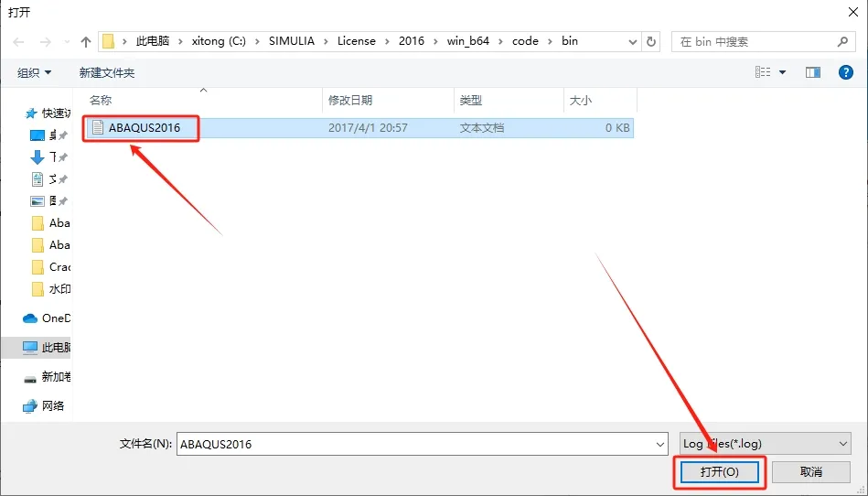
Task: Open Downloads shortcut in sidebar
Action: point(48,157)
